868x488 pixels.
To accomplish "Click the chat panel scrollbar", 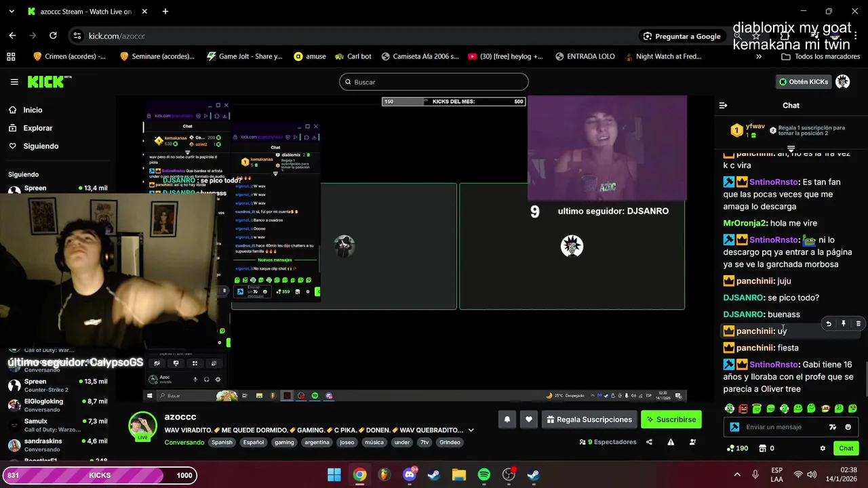I will (865, 380).
